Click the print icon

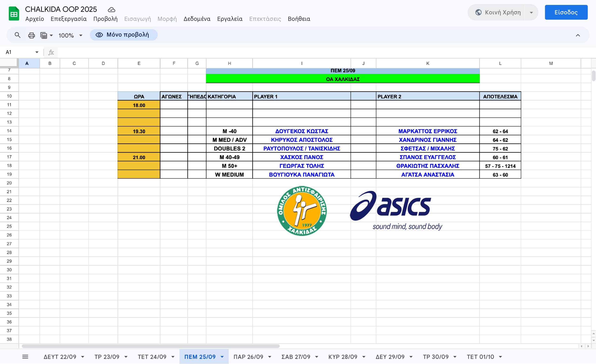click(x=31, y=35)
